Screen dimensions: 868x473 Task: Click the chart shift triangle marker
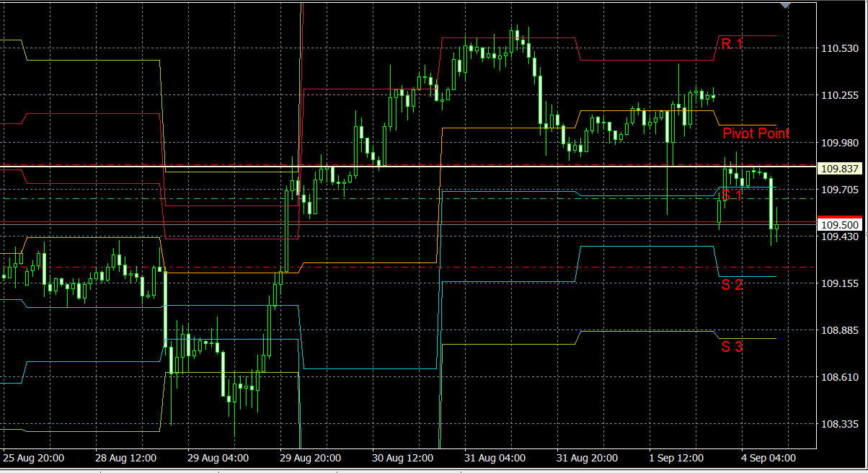coord(786,5)
